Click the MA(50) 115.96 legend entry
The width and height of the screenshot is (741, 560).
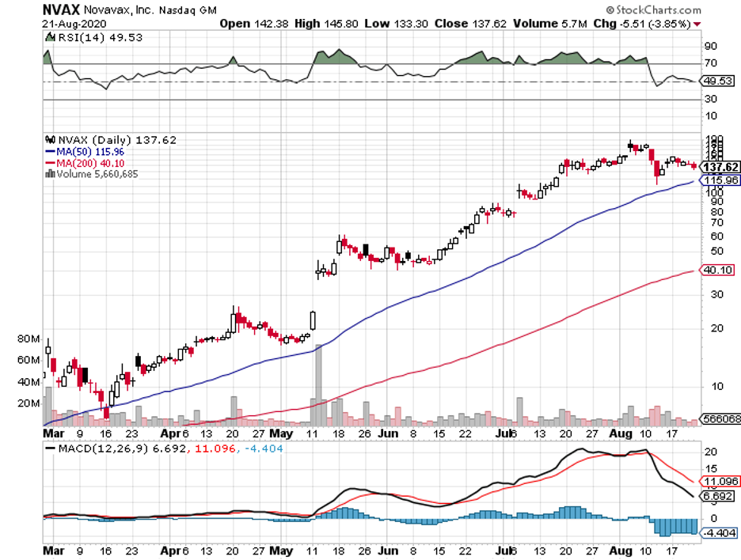click(x=85, y=152)
